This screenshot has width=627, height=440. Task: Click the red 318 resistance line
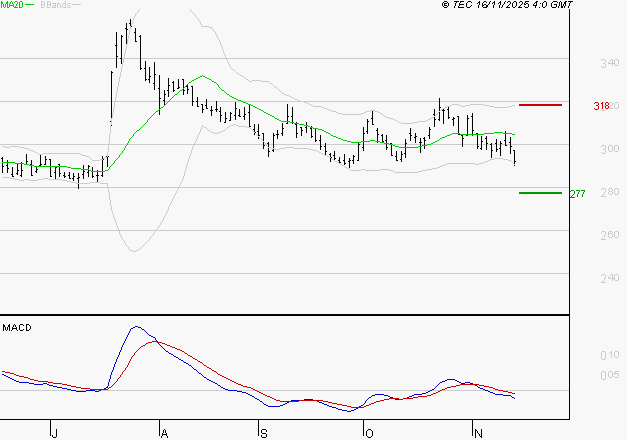540,105
